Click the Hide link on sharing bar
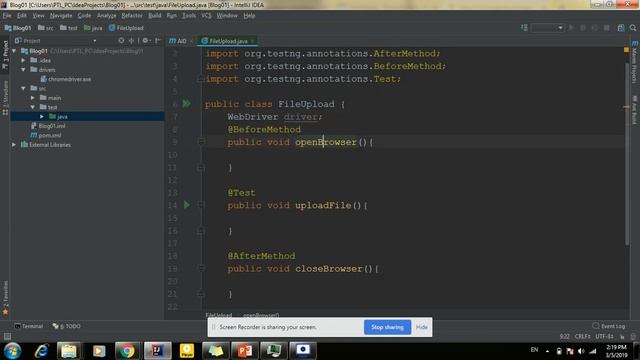The image size is (640, 360). 422,327
